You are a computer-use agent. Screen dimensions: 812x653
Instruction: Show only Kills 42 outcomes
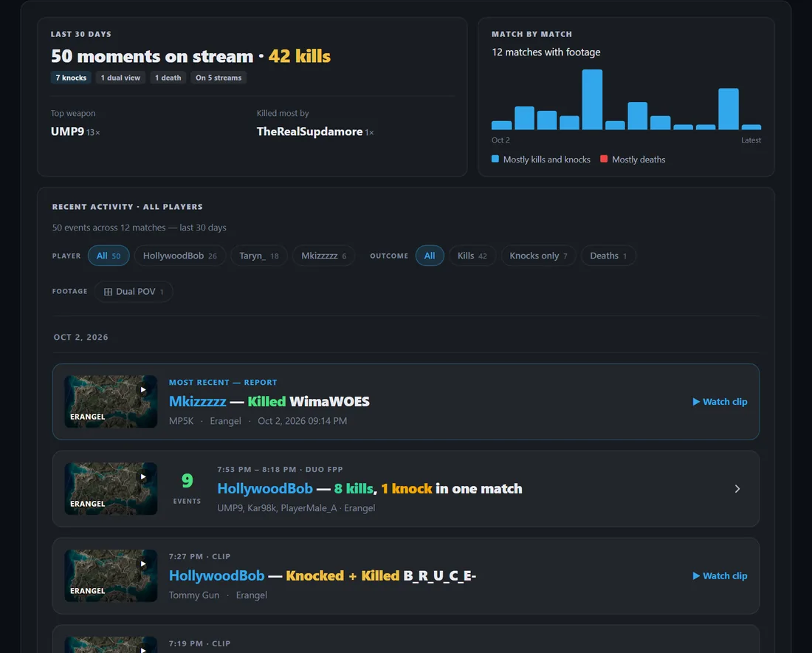tap(472, 256)
